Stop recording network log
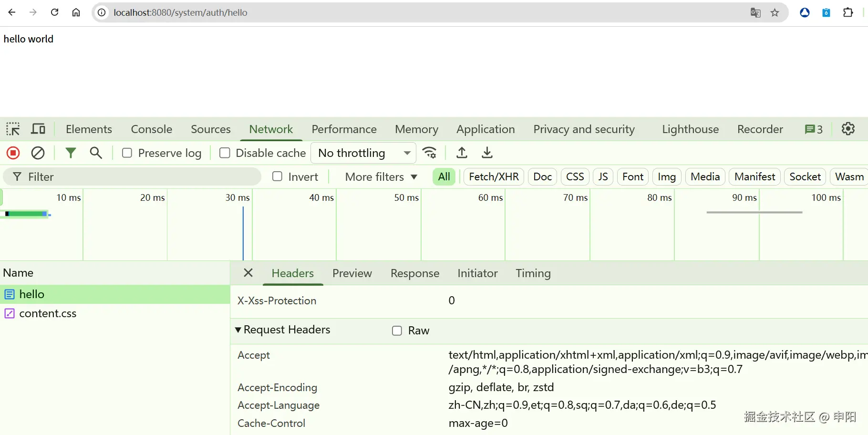 [13, 153]
